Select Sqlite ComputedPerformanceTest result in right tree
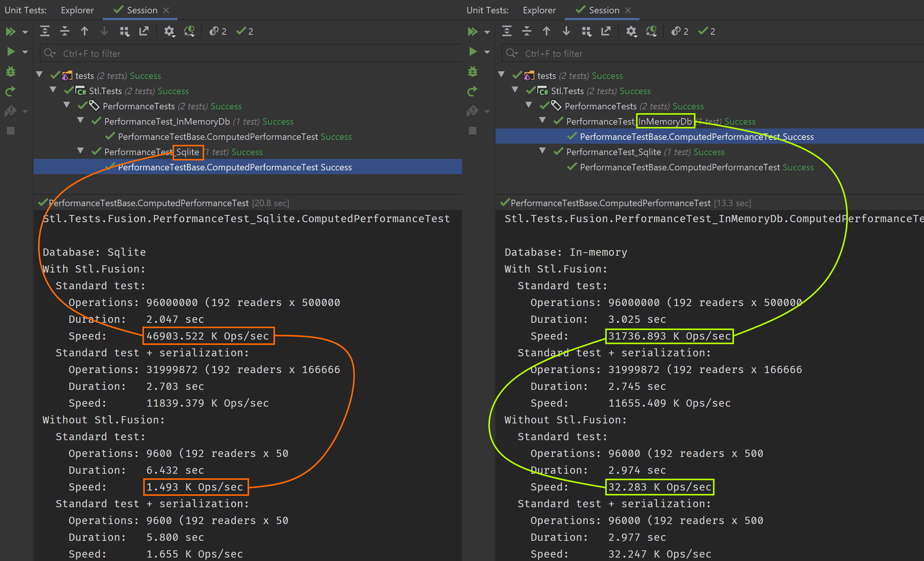924x561 pixels. [x=680, y=167]
